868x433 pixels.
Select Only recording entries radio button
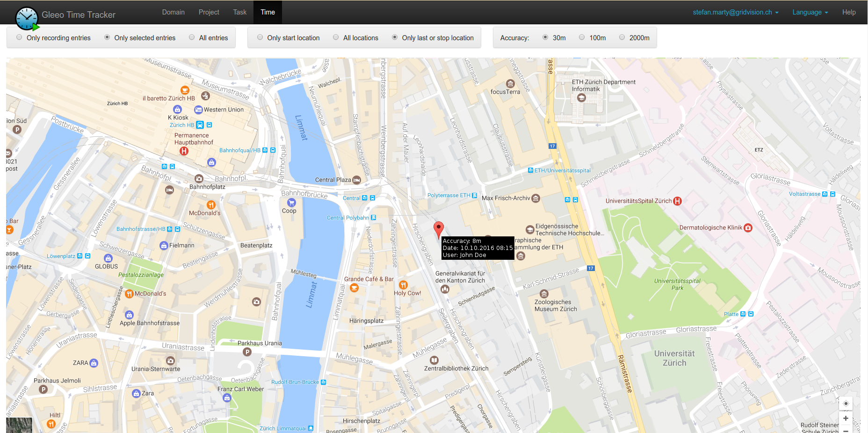pos(19,37)
